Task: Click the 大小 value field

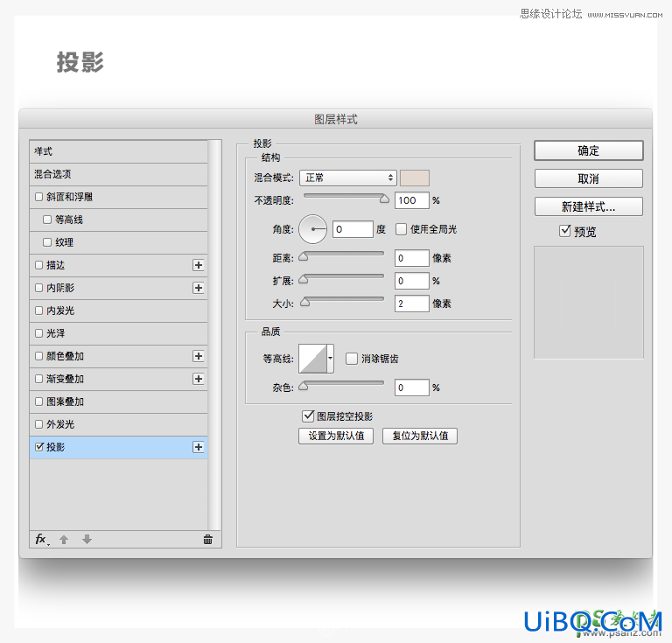Action: click(x=412, y=304)
